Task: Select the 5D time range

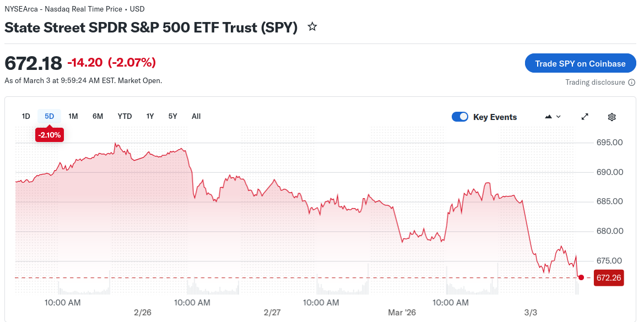Action: pyautogui.click(x=50, y=116)
